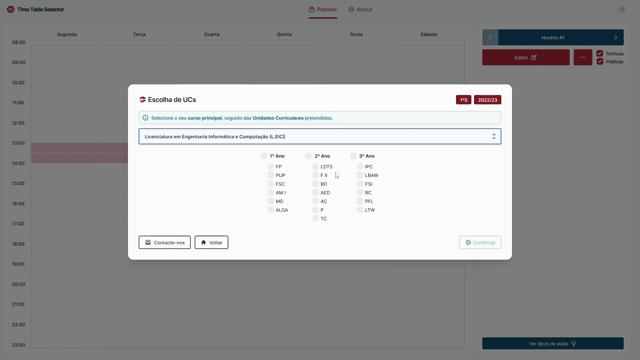The height and width of the screenshot is (360, 640).
Task: Click the 1ºS semester badge
Action: (x=464, y=100)
